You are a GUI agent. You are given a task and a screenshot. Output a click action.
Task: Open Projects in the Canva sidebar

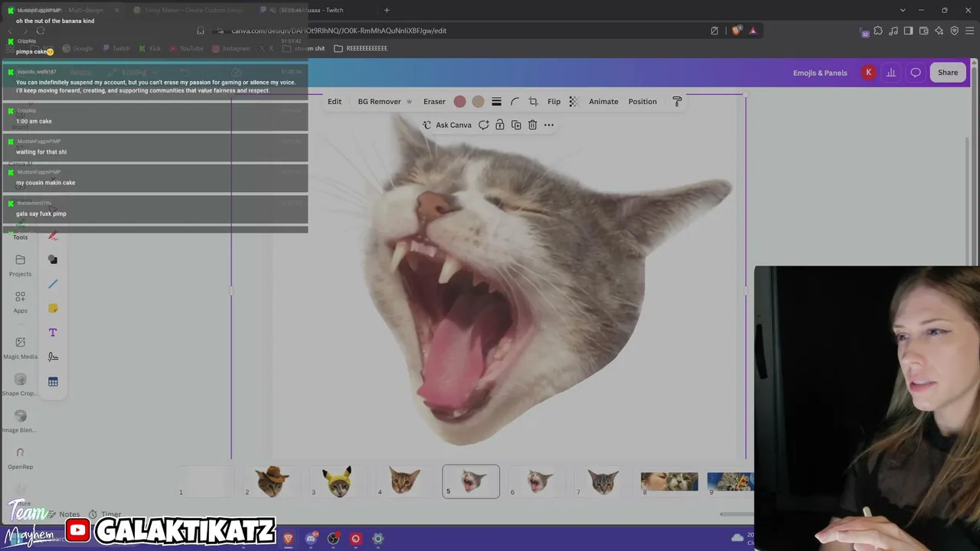pos(20,266)
